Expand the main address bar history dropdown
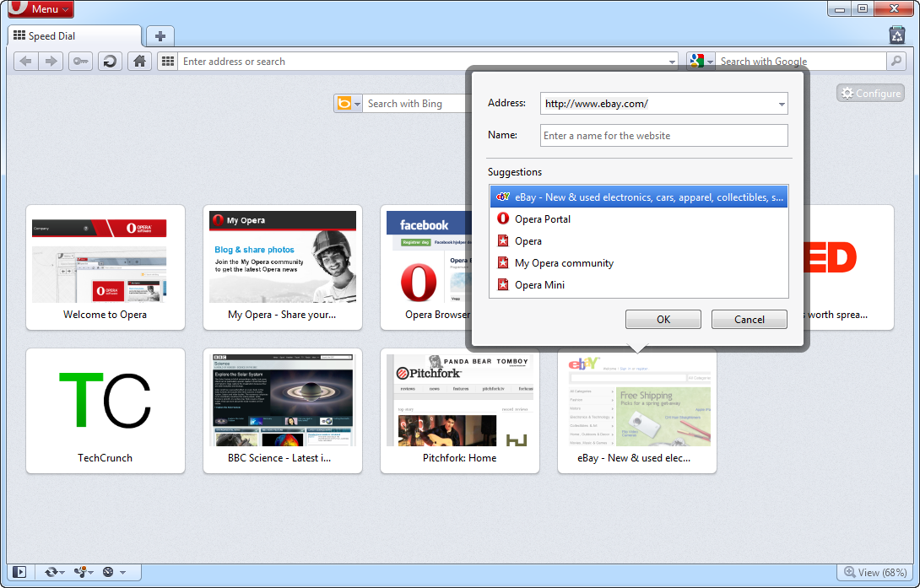920x588 pixels. [672, 62]
